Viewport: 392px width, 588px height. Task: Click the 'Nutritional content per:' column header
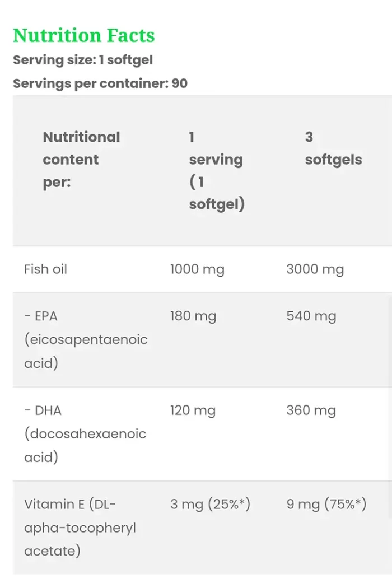pos(81,160)
